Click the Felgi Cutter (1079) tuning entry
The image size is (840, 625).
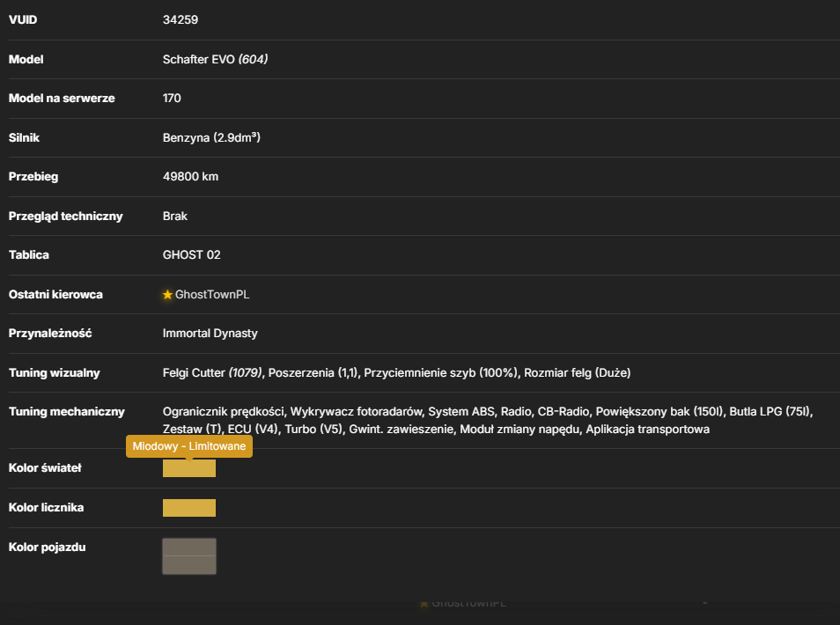213,372
